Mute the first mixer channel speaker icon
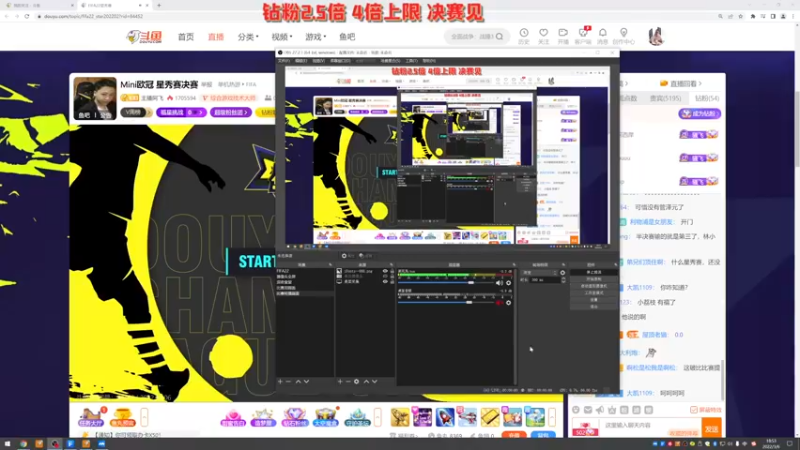Viewport: 800px width, 450px height. point(499,283)
